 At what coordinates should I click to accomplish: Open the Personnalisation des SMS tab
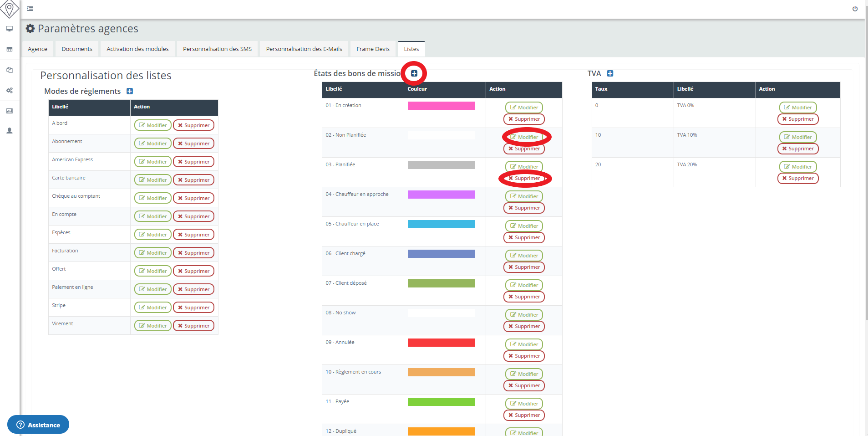217,49
